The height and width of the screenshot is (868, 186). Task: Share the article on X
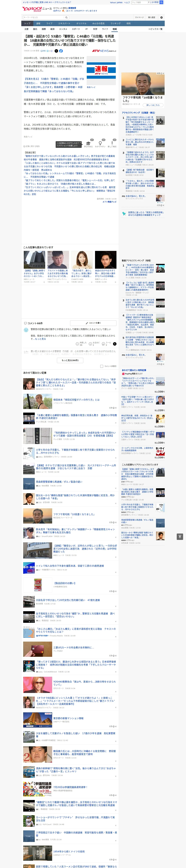pyautogui.click(x=56, y=51)
